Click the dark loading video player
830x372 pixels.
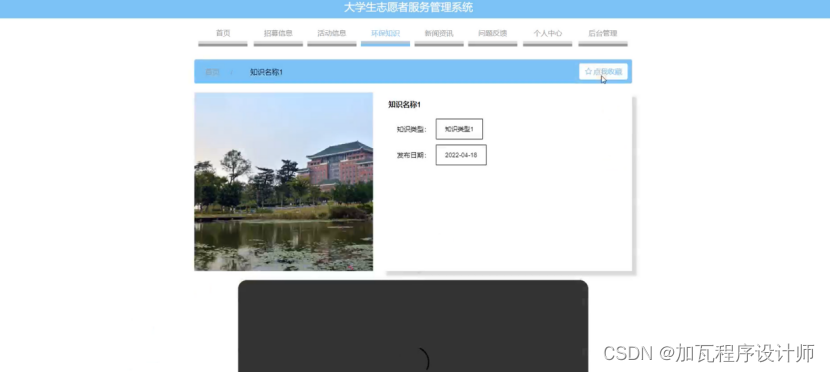pos(413,326)
